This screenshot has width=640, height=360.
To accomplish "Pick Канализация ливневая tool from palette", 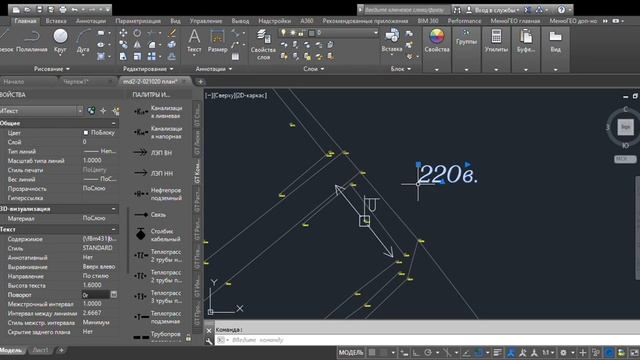I will (x=158, y=112).
